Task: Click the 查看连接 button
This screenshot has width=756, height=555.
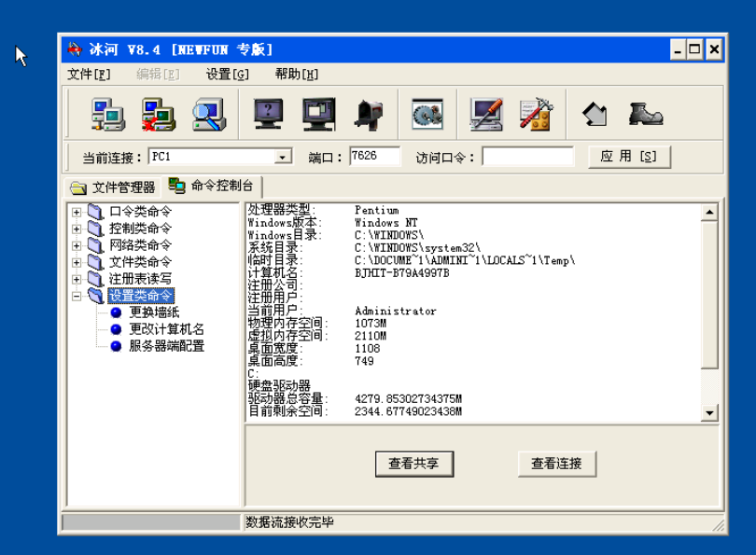Action: tap(557, 464)
